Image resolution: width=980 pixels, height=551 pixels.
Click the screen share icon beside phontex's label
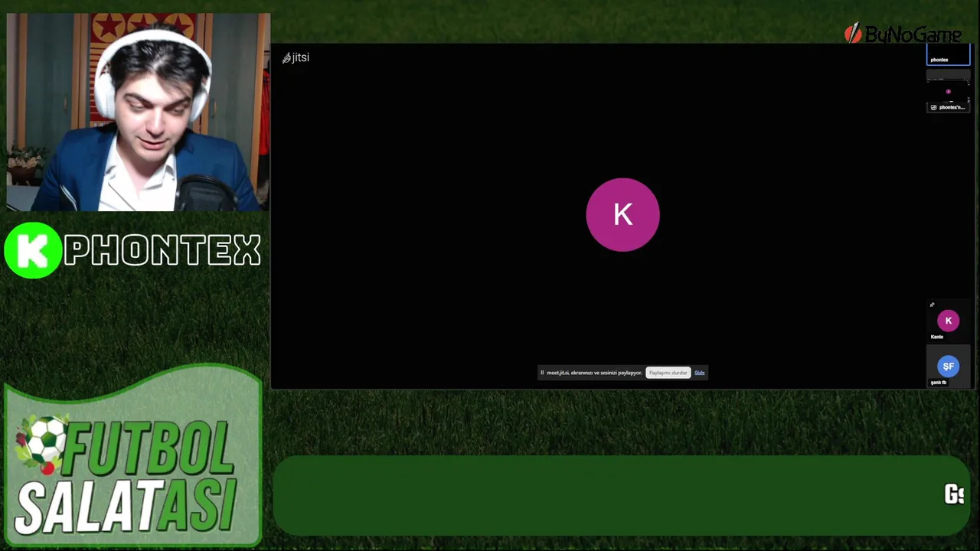coord(933,108)
